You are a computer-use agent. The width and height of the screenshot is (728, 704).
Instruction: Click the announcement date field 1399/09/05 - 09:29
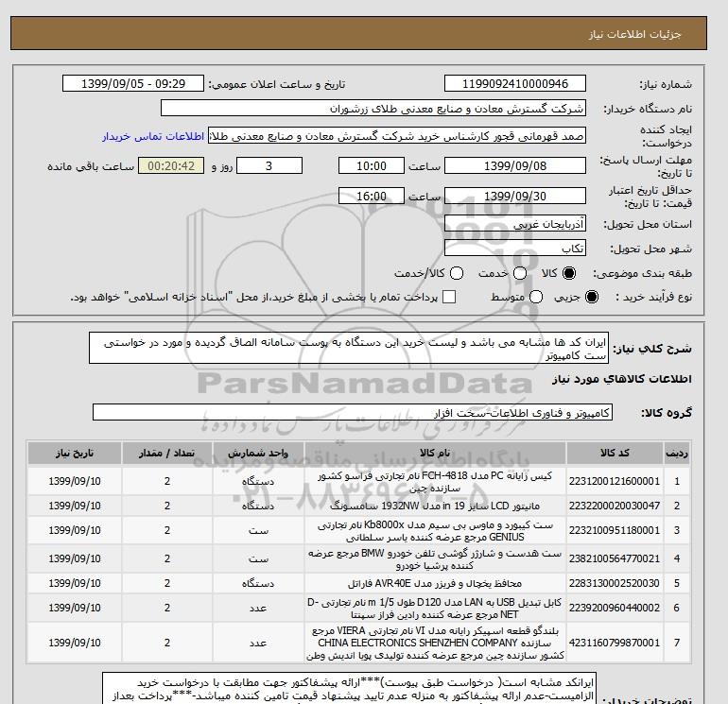[133, 83]
